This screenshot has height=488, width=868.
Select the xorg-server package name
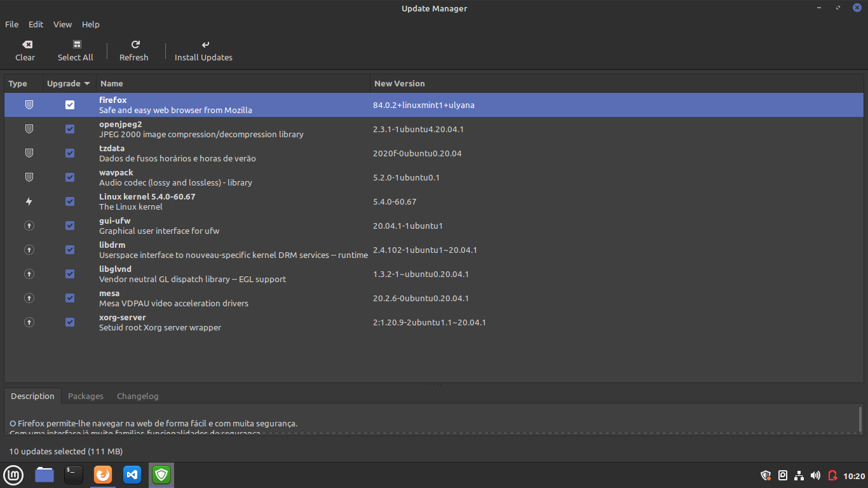(x=123, y=317)
